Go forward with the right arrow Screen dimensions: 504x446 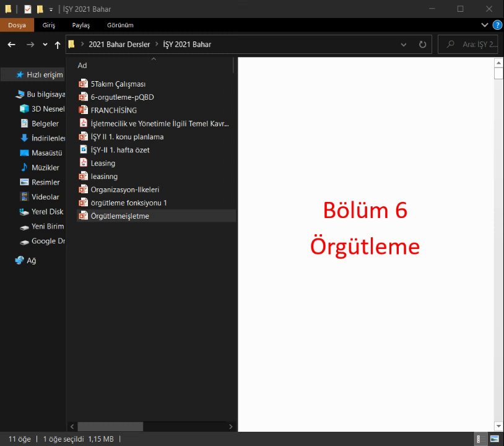pyautogui.click(x=30, y=45)
